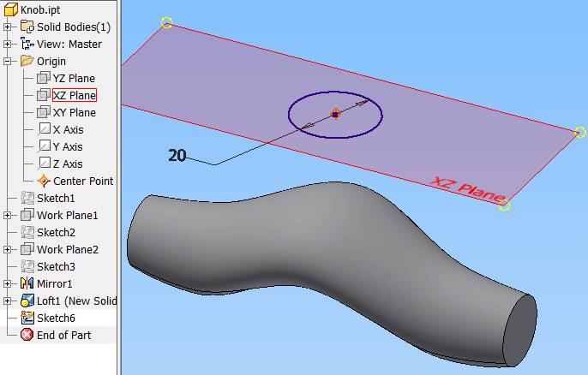588x375 pixels.
Task: Select the Loft1 (New Solid) label
Action: pyautogui.click(x=77, y=301)
